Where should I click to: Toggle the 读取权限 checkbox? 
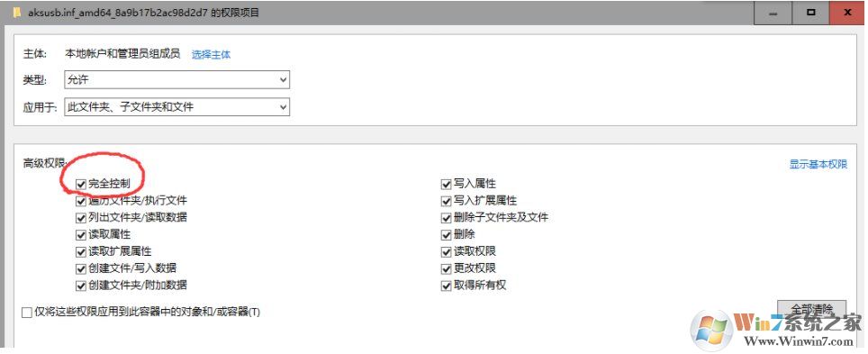coord(447,252)
